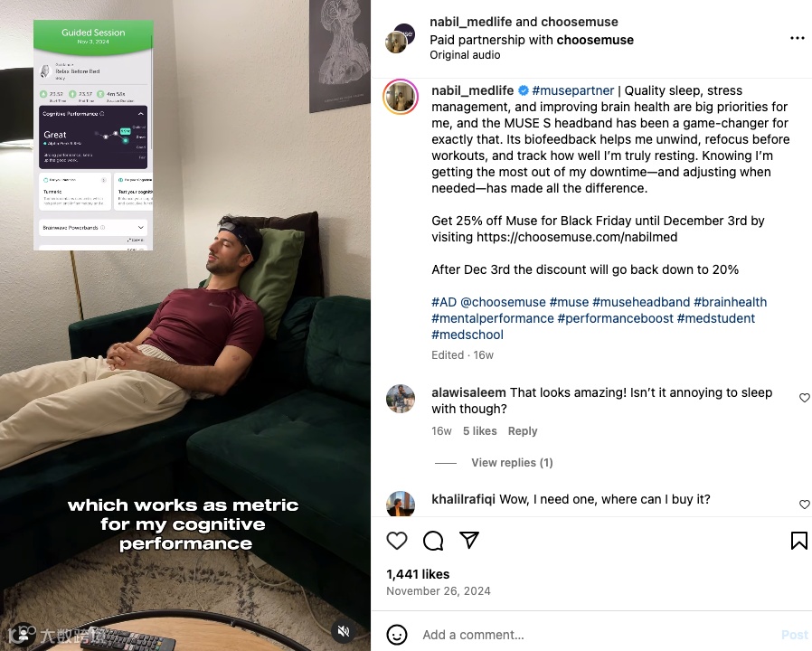Screen dimensions: 812x651
Task: Share the post via the paper plane icon
Action: pos(469,540)
